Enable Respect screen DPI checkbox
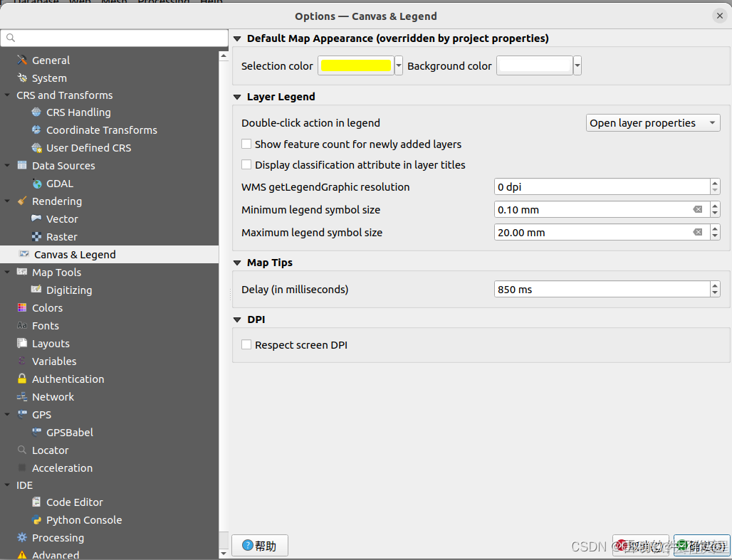732x560 pixels. pyautogui.click(x=246, y=345)
